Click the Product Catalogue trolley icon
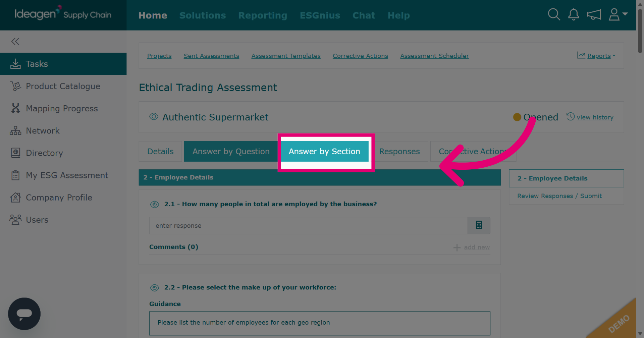 [15, 86]
